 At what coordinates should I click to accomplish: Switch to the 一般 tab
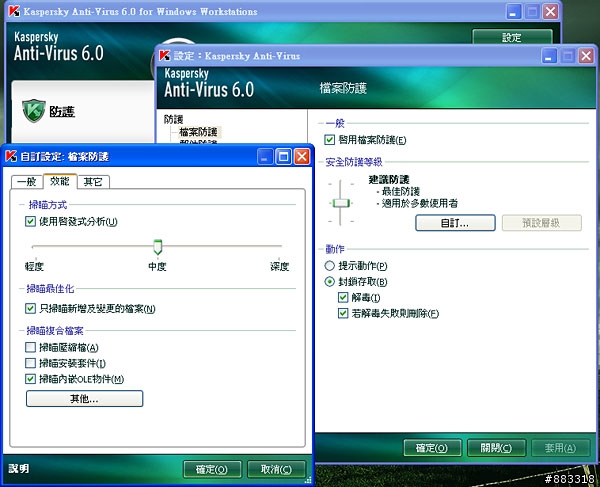point(27,182)
